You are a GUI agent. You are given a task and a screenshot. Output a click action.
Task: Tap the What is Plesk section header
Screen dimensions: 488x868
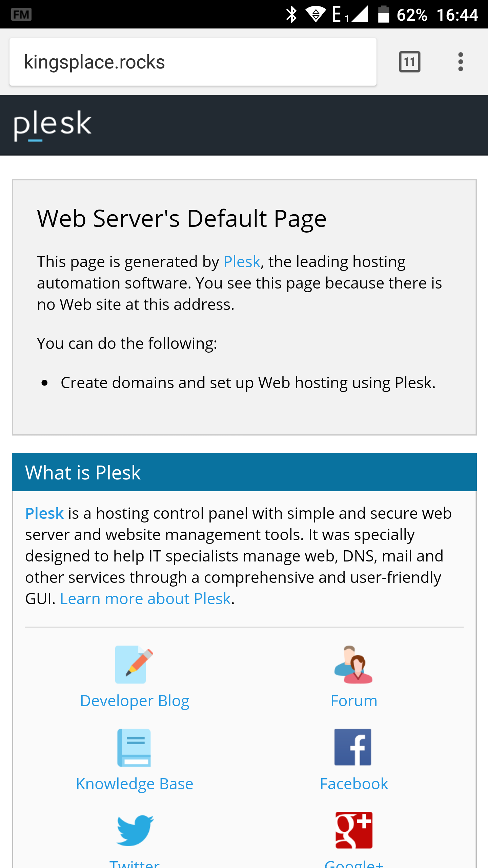coord(244,472)
